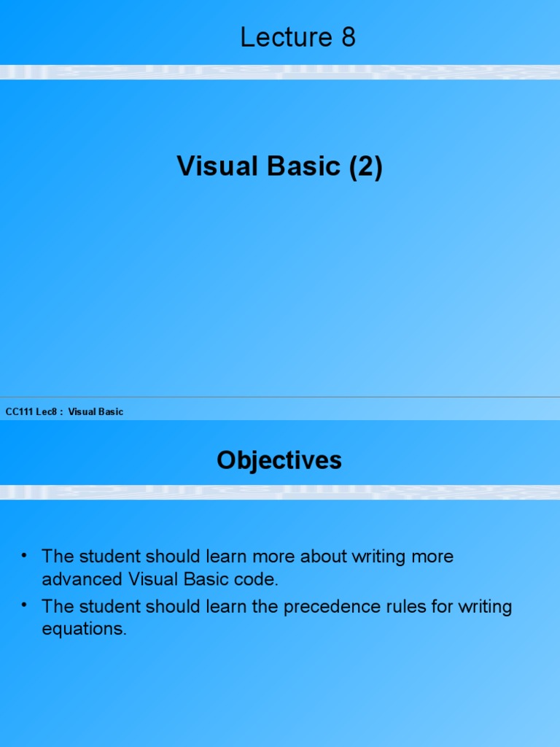Click the "(2)" in the Visual Basic heading
The image size is (560, 747).
click(365, 167)
